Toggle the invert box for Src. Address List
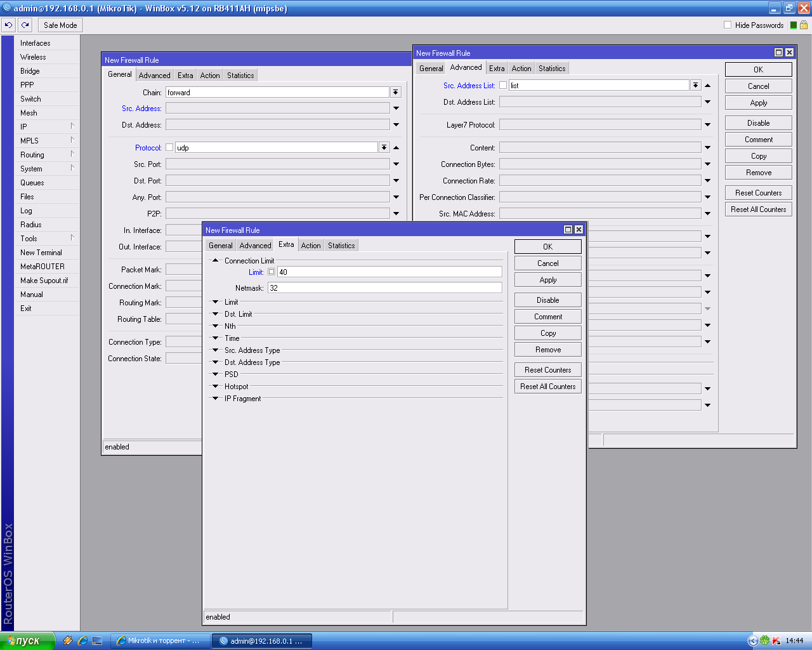The height and width of the screenshot is (650, 812). [503, 85]
